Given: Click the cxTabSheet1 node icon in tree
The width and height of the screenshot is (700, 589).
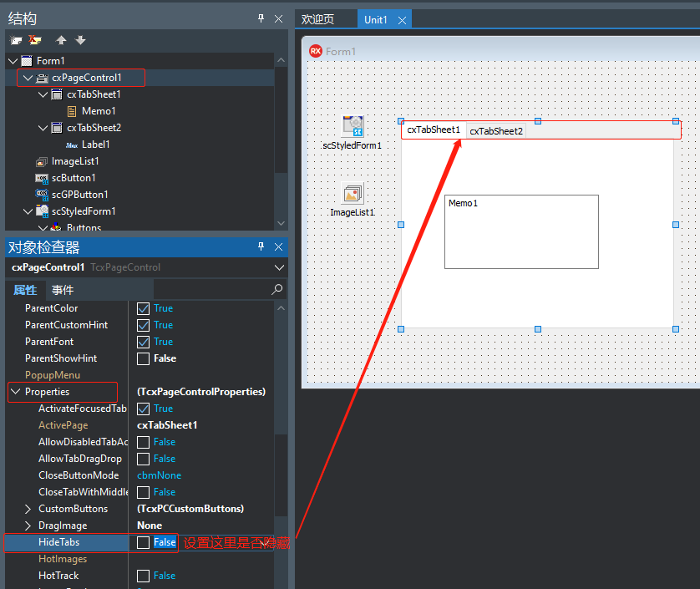Looking at the screenshot, I should (x=57, y=94).
